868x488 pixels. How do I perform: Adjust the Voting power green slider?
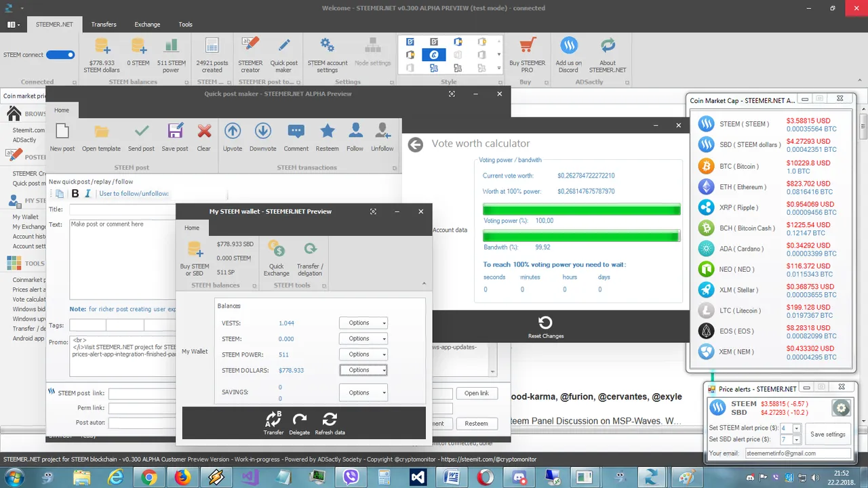(581, 209)
